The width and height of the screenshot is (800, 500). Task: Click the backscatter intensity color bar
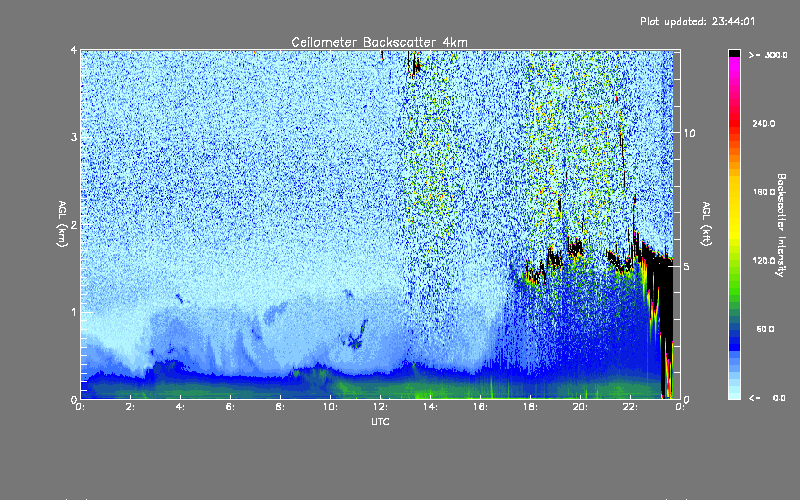coord(734,224)
